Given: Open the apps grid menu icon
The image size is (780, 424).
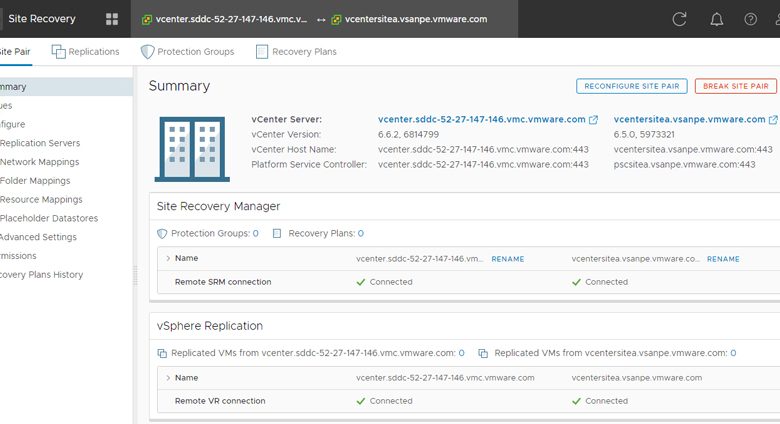Looking at the screenshot, I should point(112,19).
